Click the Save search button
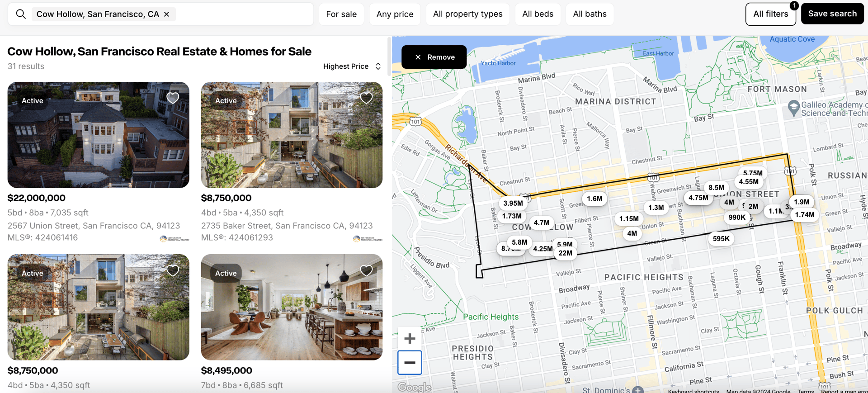 pos(832,14)
